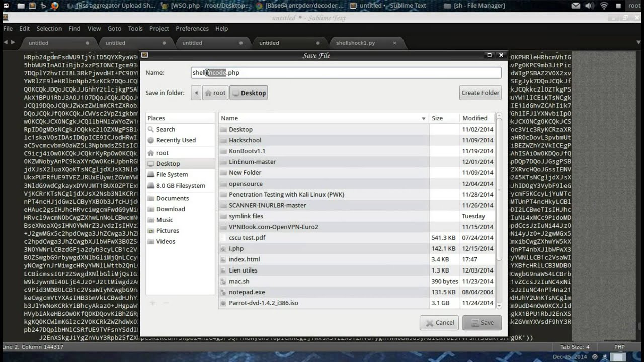Select the index.html file row

[x=357, y=259]
